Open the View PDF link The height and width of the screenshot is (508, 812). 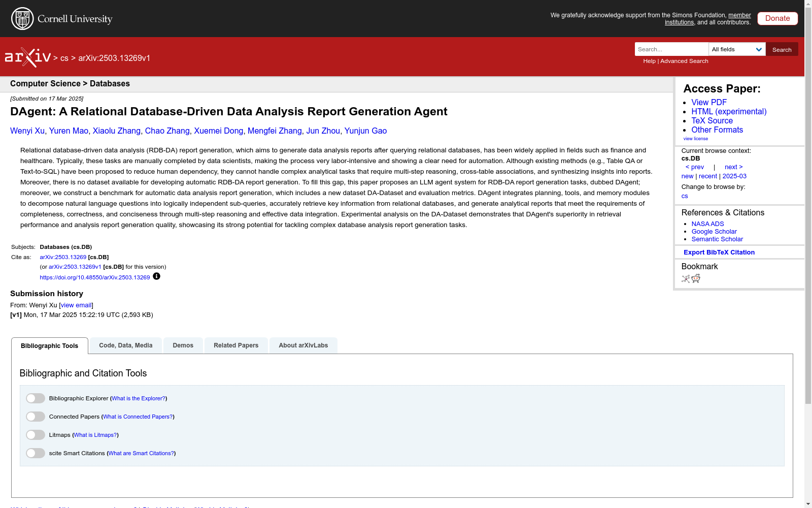click(709, 103)
